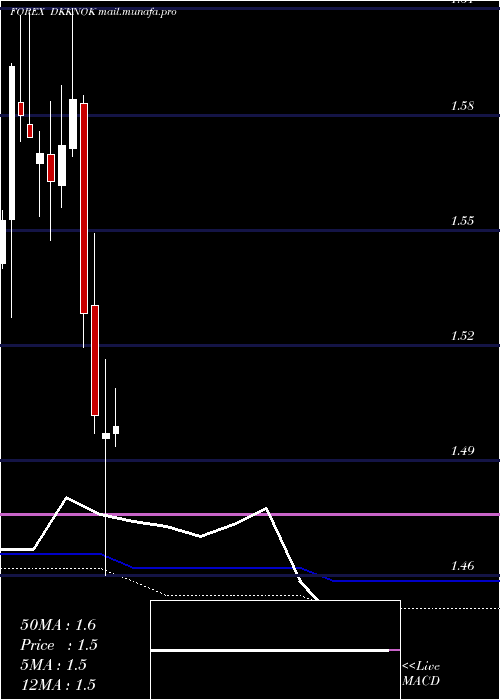Click the '<<Live MACD' label
Image resolution: width=500 pixels, height=700 pixels.
[421, 674]
